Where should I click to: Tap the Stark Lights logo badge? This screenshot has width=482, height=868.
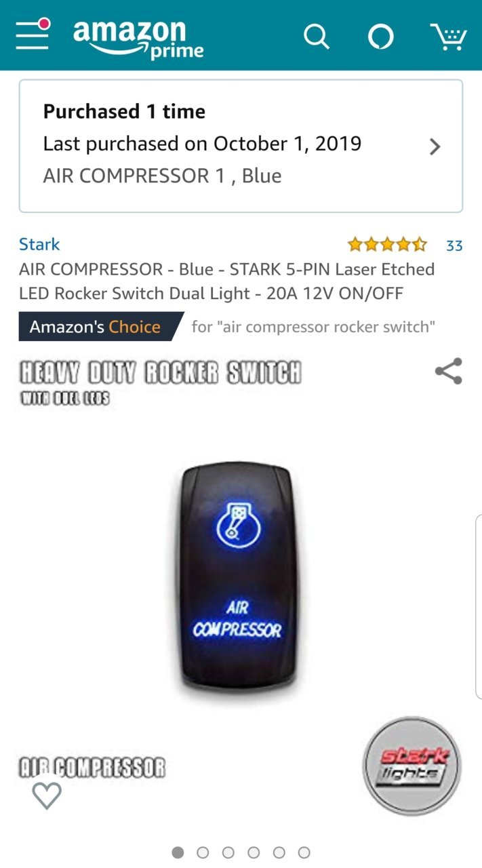(x=411, y=766)
